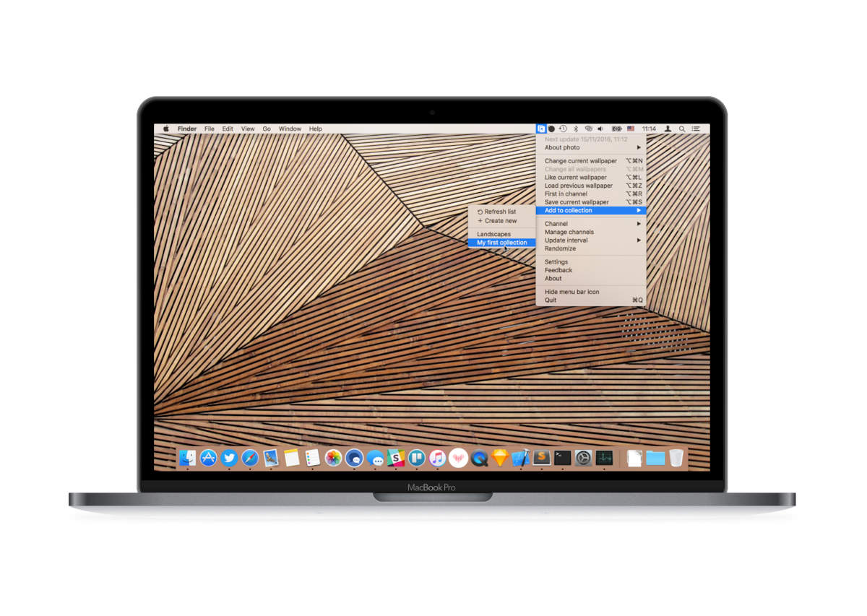Screen dimensions: 867x616
Task: Click the Bluetooth status icon
Action: click(x=576, y=129)
